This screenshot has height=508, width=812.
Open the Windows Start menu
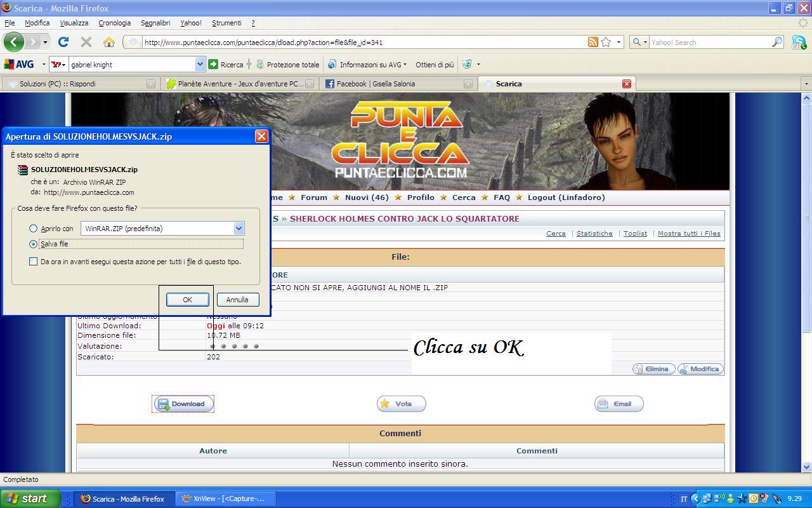click(x=30, y=498)
